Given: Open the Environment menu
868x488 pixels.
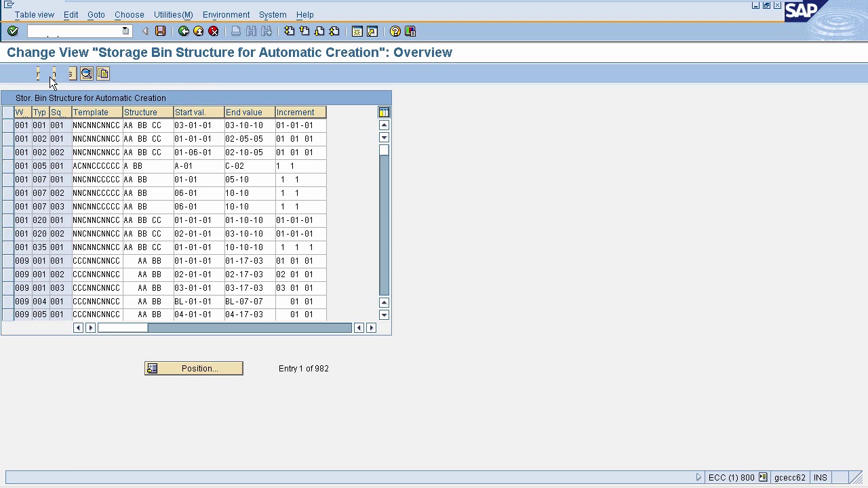Looking at the screenshot, I should click(x=226, y=14).
